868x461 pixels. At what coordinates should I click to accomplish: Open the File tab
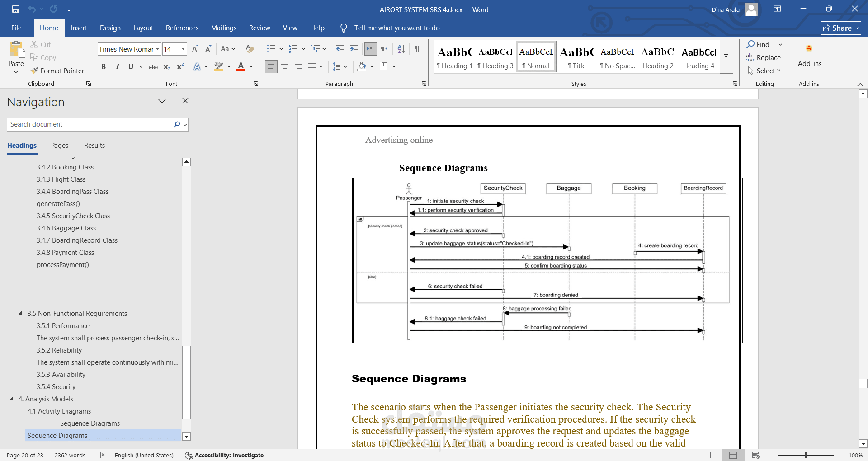(x=16, y=28)
